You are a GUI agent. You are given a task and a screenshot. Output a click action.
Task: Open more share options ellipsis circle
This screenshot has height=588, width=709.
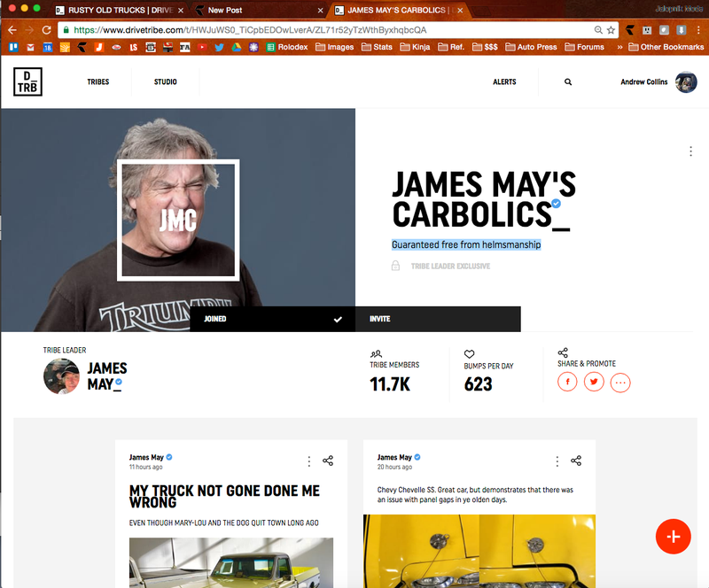tap(619, 383)
